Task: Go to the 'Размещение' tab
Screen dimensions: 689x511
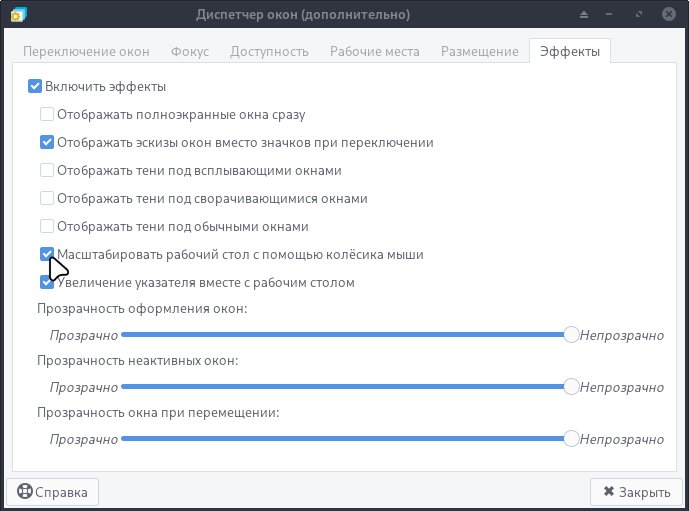Action: click(x=479, y=52)
